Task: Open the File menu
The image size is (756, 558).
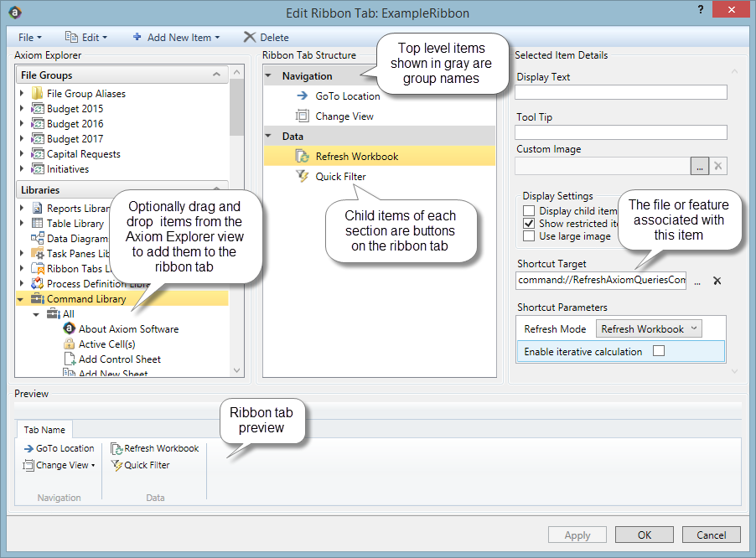Action: [30, 37]
